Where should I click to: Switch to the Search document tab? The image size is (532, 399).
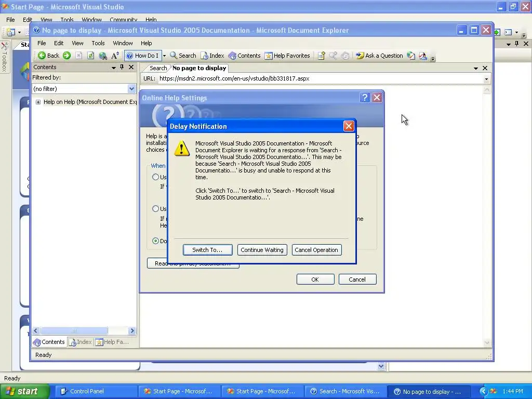[x=158, y=68]
